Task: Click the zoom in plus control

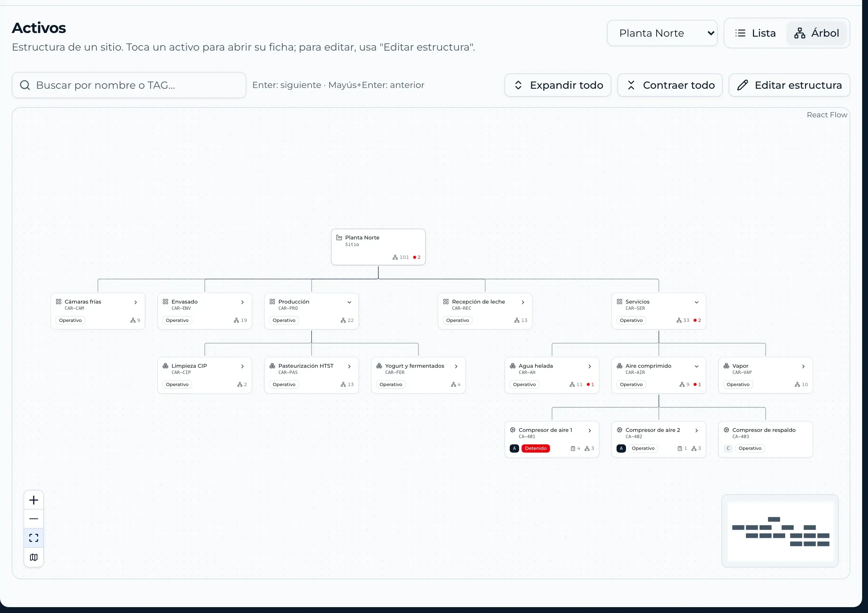Action: [34, 500]
